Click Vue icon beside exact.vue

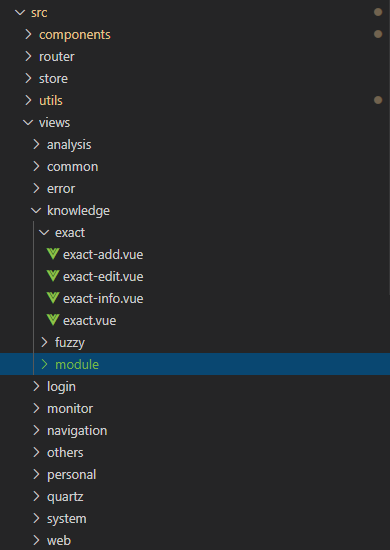[53, 320]
